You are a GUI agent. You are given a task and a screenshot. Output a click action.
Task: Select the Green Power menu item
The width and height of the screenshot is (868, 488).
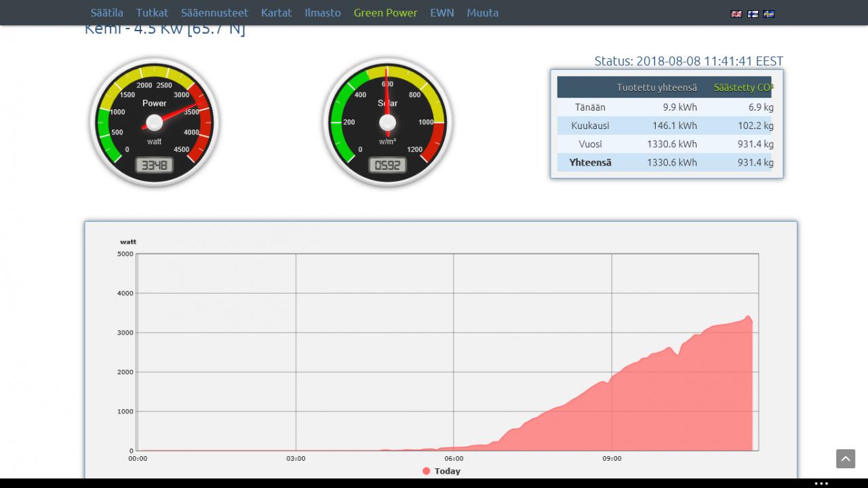(x=385, y=13)
